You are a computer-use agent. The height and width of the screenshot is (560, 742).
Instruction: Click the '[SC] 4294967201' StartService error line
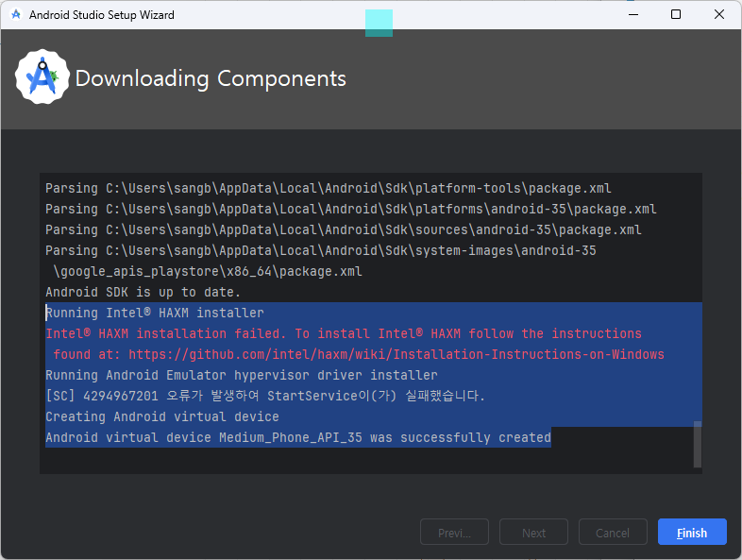point(265,396)
